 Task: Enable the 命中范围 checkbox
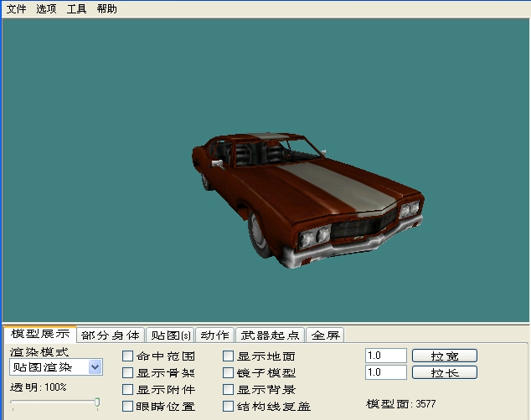pos(128,356)
